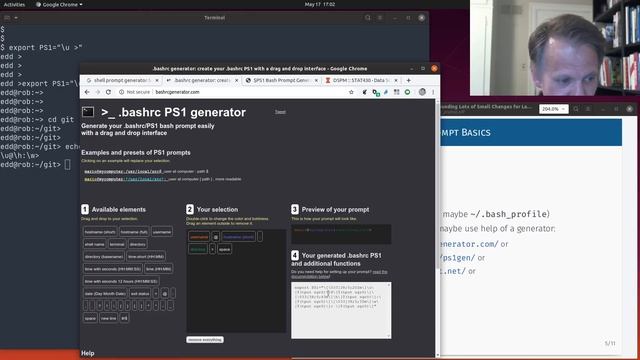The width and height of the screenshot is (640, 360).
Task: Select second more-readable preset example link
Action: 125,179
